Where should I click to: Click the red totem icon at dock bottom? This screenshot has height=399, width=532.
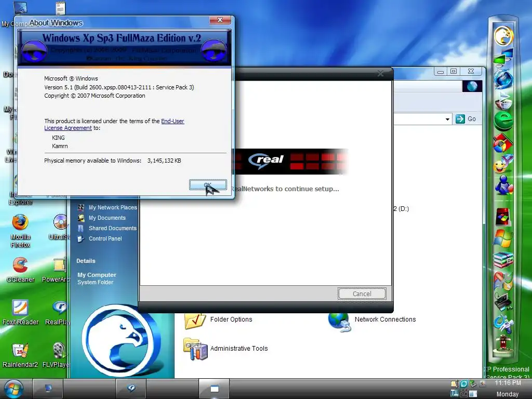[503, 343]
